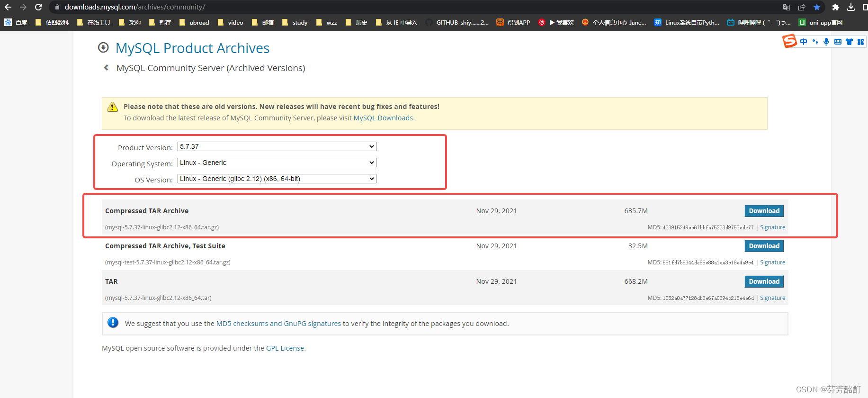Open the 百度 bookmark
Image resolution: width=868 pixels, height=398 pixels.
point(16,22)
